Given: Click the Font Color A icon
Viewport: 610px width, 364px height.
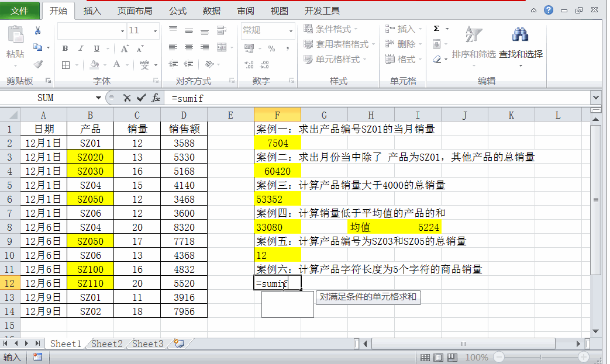Looking at the screenshot, I should (117, 64).
